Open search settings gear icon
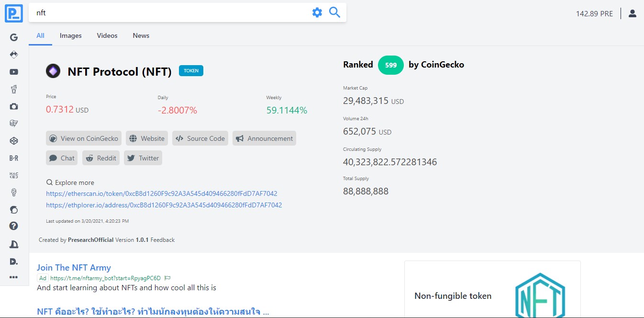This screenshot has width=644, height=318. pyautogui.click(x=317, y=12)
